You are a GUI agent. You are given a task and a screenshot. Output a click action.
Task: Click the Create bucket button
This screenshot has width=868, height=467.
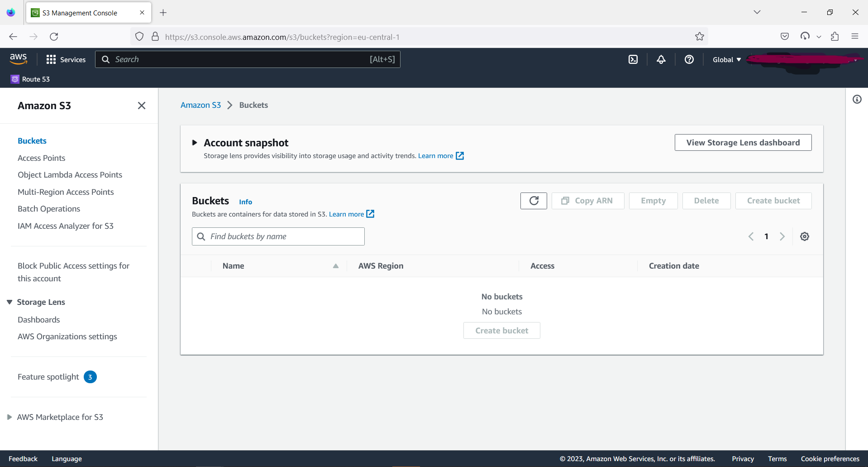coord(773,201)
